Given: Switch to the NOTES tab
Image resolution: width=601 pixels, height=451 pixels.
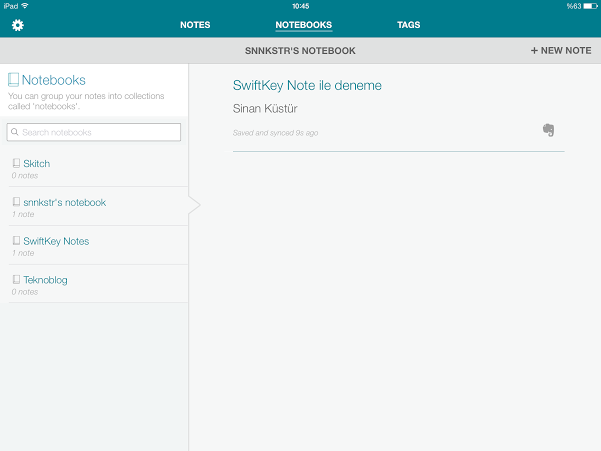Looking at the screenshot, I should click(x=195, y=25).
